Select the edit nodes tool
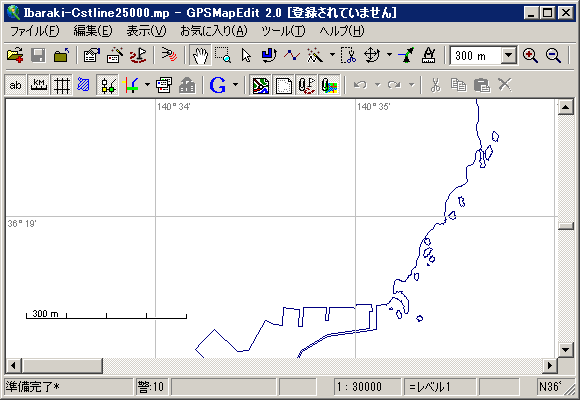 (269, 56)
